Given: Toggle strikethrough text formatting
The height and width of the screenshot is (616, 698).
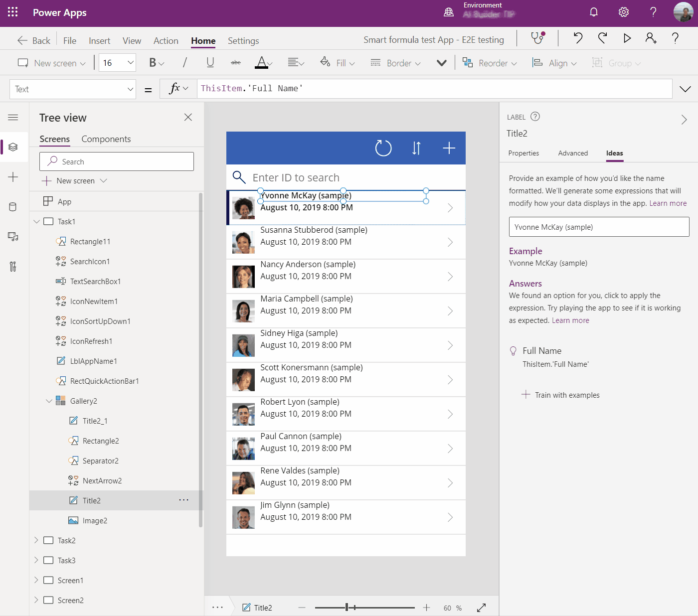Looking at the screenshot, I should [236, 63].
